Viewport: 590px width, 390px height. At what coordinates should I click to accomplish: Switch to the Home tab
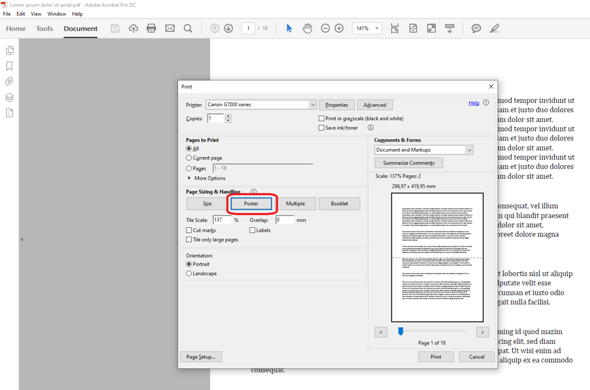pyautogui.click(x=15, y=29)
